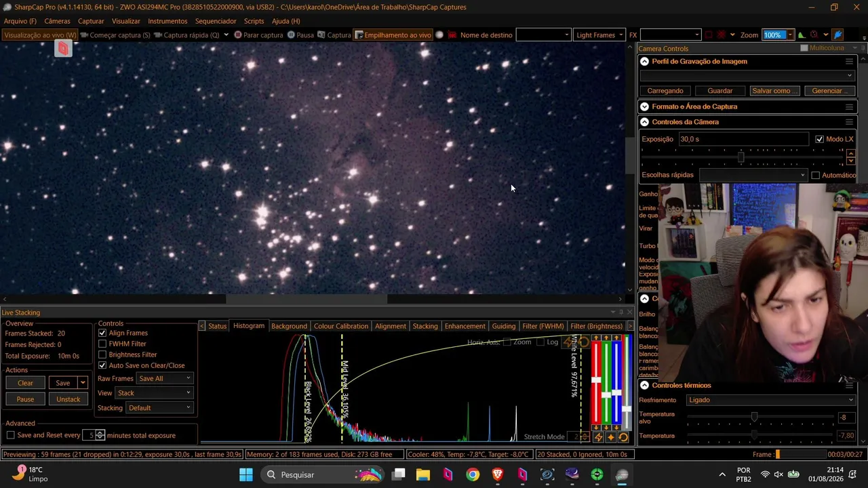
Task: Click the Exposição slider thumb
Action: pos(741,157)
